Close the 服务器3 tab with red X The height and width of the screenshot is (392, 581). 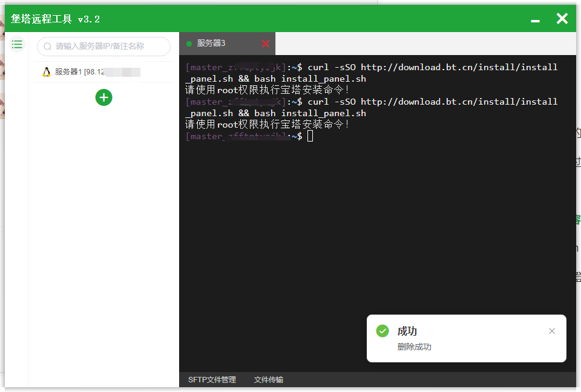[265, 44]
